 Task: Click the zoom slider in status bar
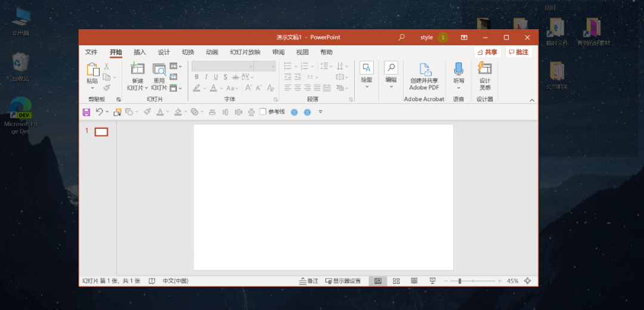click(473, 281)
